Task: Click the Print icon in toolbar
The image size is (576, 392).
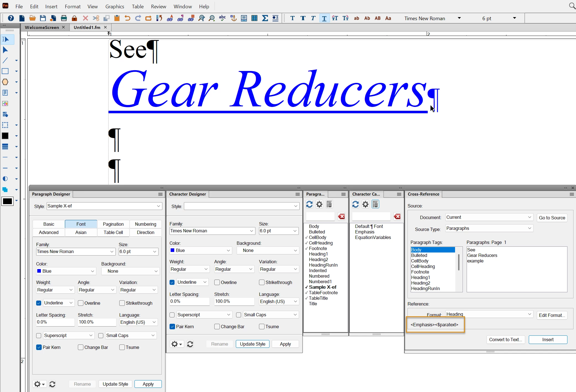Action: coord(64,18)
